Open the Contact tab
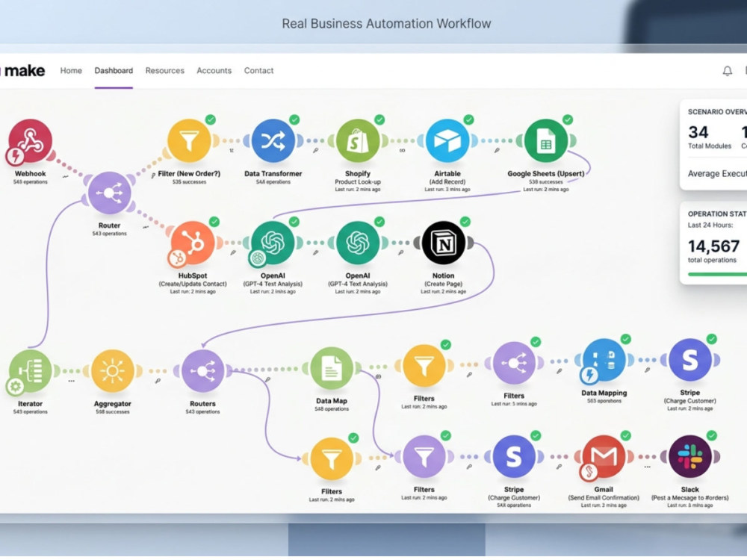The image size is (747, 560). [258, 70]
